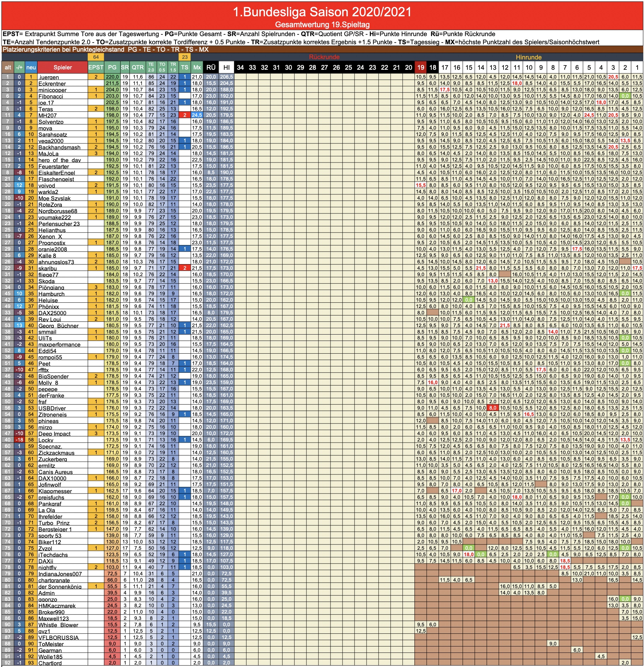Click player name 'Backhandsmash'
The height and width of the screenshot is (667, 644).
pyautogui.click(x=59, y=147)
